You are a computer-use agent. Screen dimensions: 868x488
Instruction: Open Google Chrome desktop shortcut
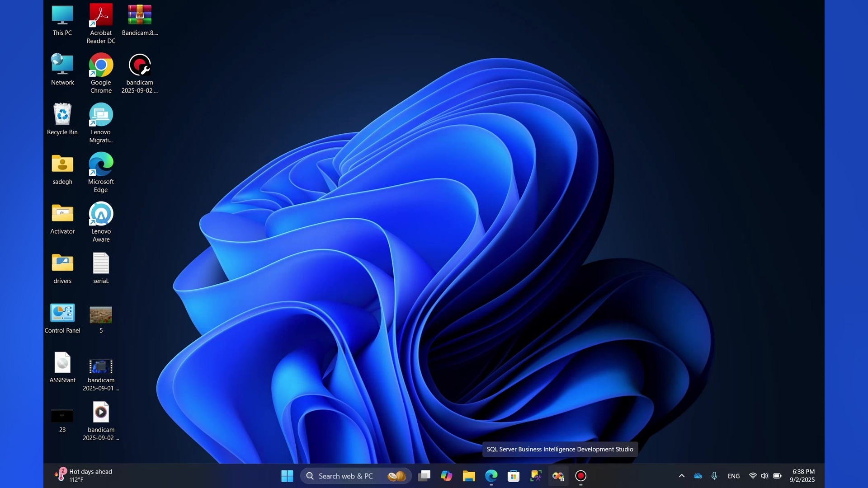[x=101, y=66]
